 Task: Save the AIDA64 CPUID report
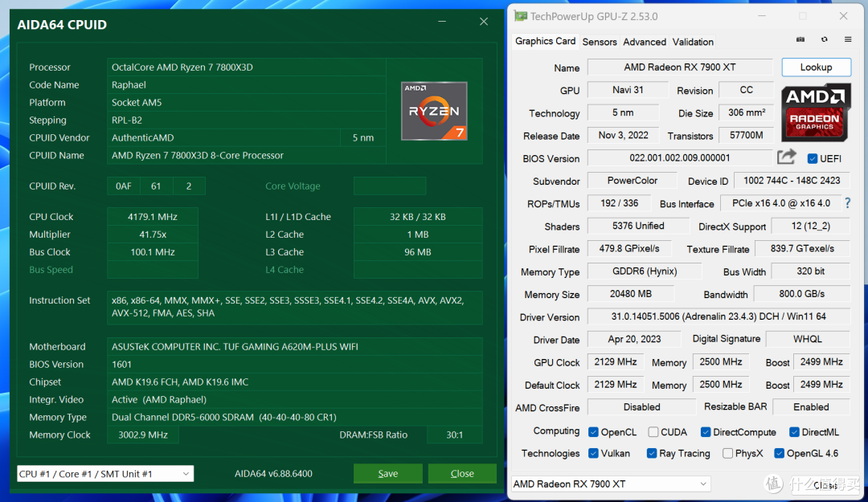tap(387, 473)
